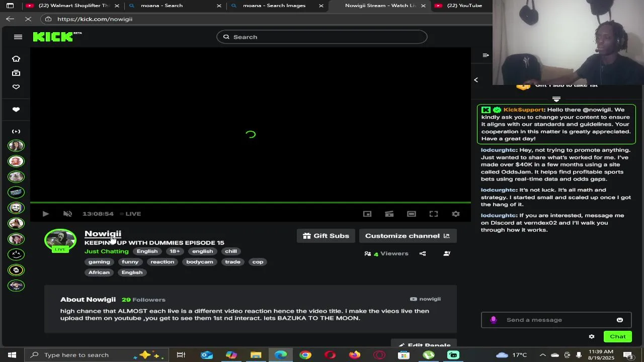Select the African tag
The height and width of the screenshot is (362, 644).
pos(99,273)
